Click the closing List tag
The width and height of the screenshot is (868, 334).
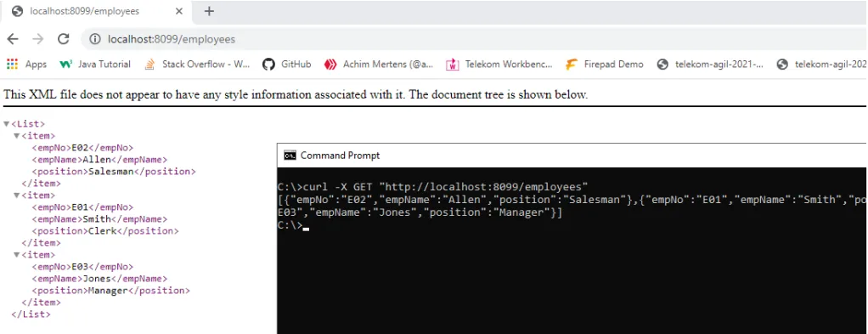(31, 314)
